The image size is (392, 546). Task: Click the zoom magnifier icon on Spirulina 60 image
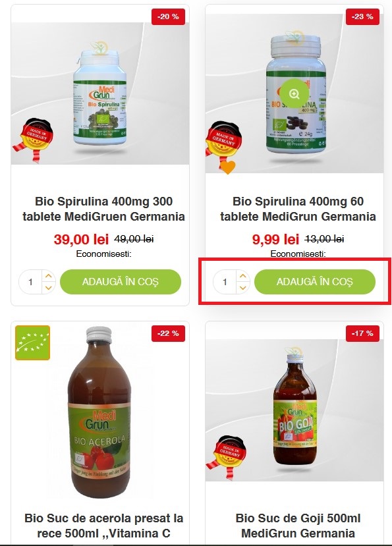(x=294, y=94)
